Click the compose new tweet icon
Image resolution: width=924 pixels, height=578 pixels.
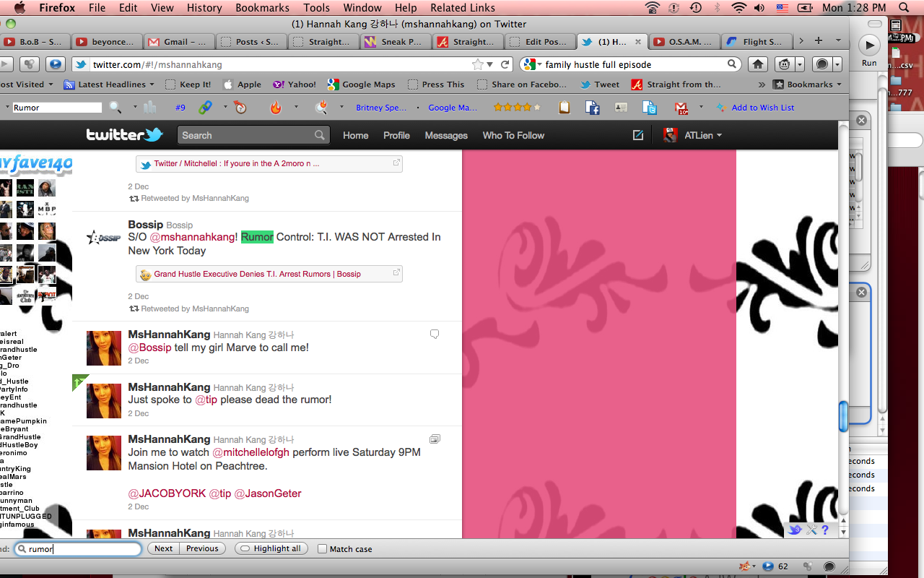pos(637,135)
